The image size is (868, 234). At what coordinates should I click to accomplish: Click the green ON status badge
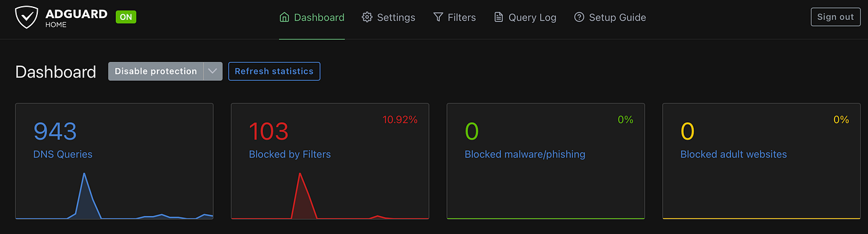click(x=126, y=17)
